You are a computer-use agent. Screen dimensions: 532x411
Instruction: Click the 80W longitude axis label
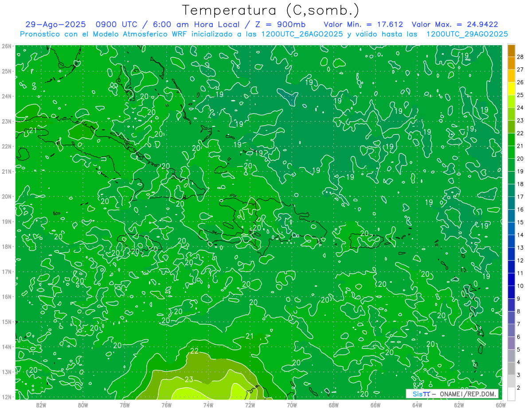[83, 404]
